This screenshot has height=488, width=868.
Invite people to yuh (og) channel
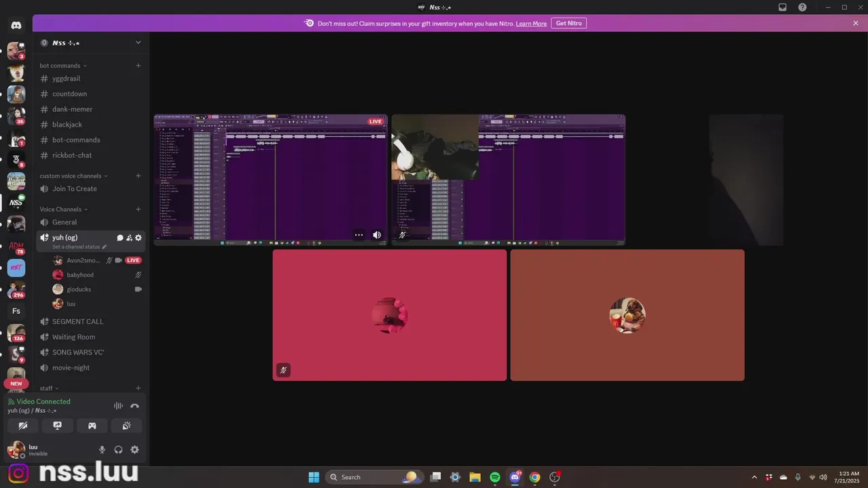(x=130, y=238)
